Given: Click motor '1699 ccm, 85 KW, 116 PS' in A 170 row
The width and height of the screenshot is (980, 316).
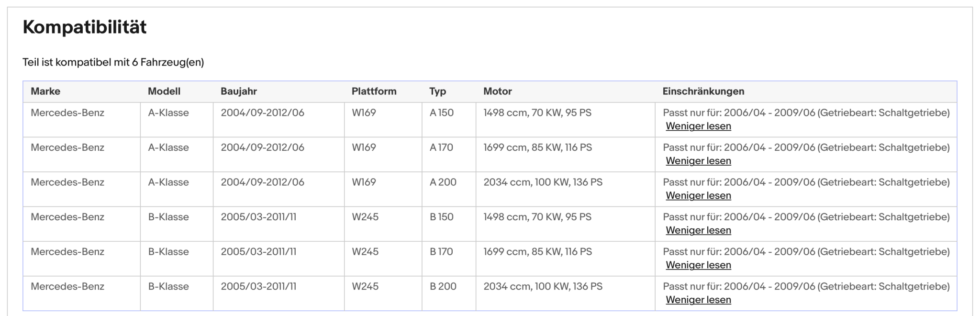Looking at the screenshot, I should 538,147.
